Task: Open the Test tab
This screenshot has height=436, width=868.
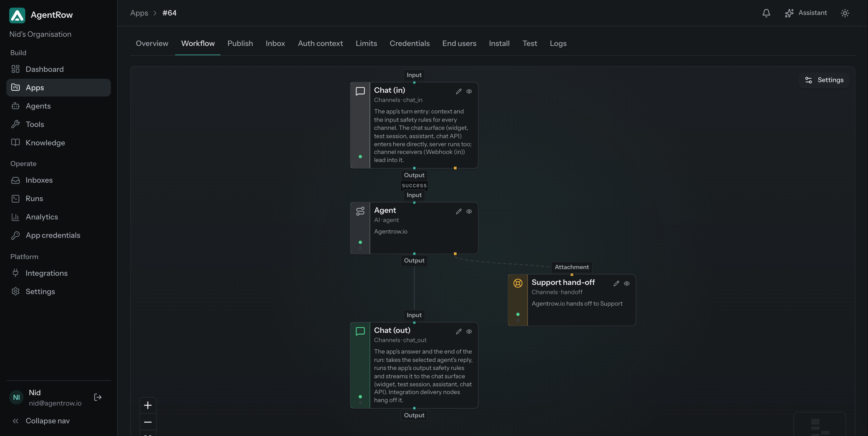Action: (529, 43)
